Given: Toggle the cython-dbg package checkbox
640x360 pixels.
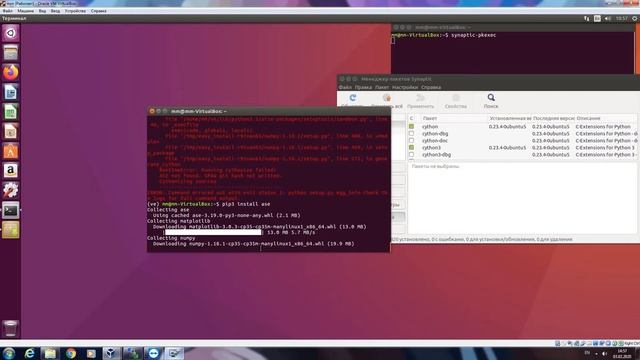Looking at the screenshot, I should point(411,133).
